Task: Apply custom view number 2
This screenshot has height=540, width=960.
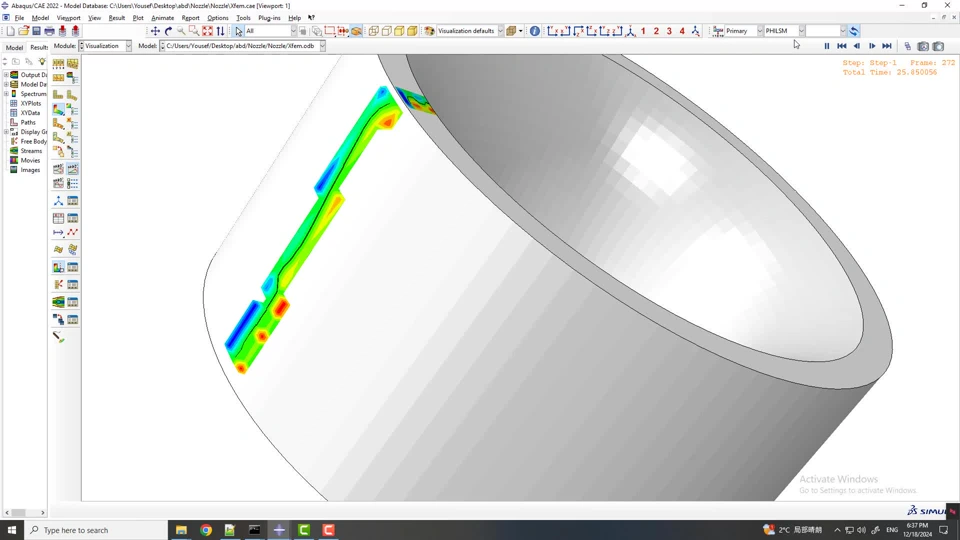Action: click(x=656, y=31)
